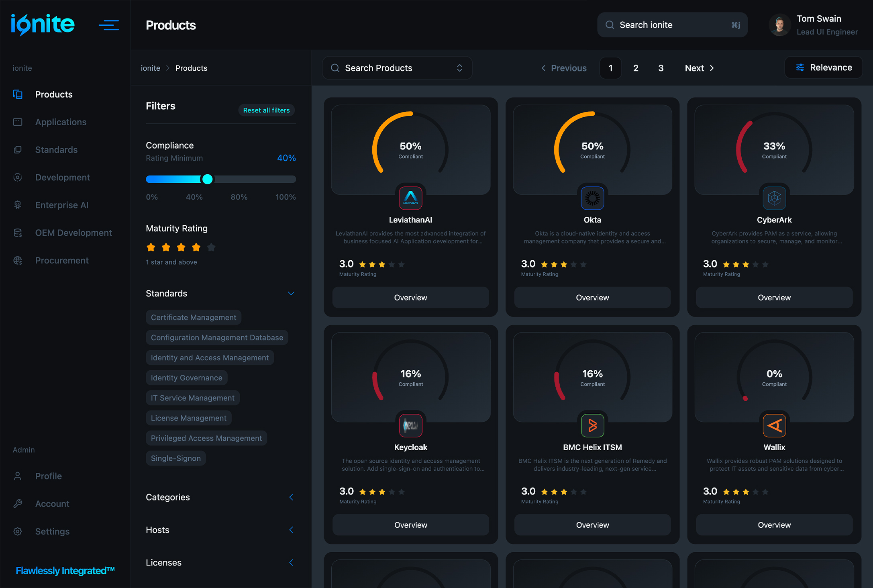873x588 pixels.
Task: Open Search Products combo box arrows
Action: tap(459, 68)
